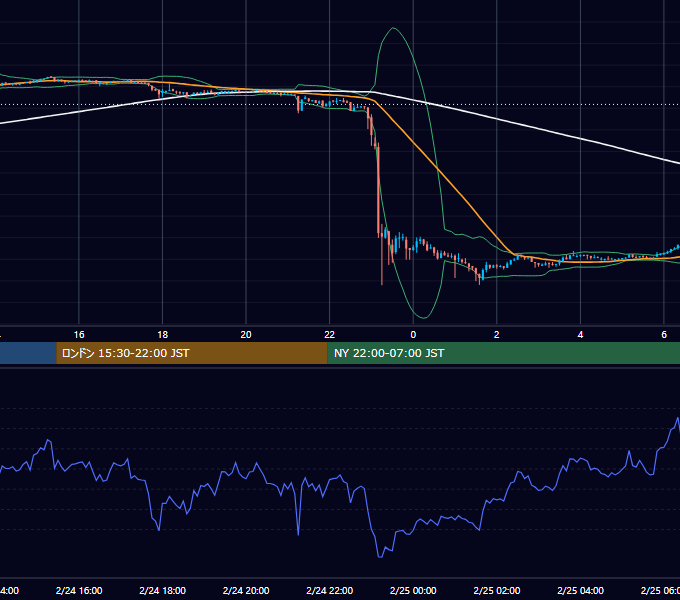Click the 2/25 02:00 indicator axis label
Viewport: 680px width, 600px height.
(x=497, y=590)
